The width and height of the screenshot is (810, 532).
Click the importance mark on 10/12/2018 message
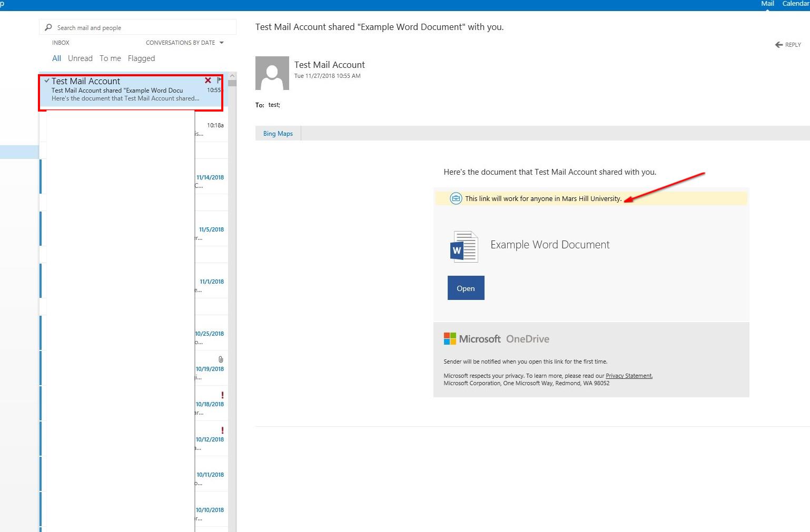[x=222, y=430]
